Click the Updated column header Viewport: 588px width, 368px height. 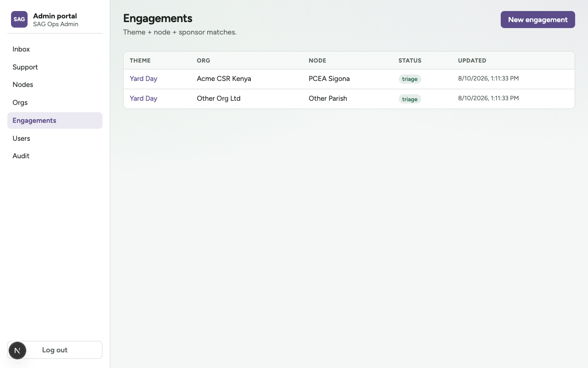pyautogui.click(x=472, y=61)
